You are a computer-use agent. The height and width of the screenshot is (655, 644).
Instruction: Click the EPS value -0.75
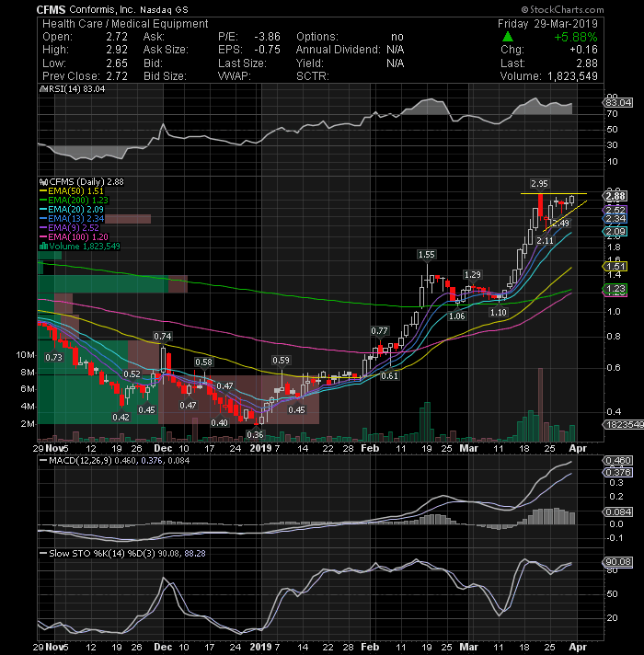point(267,50)
